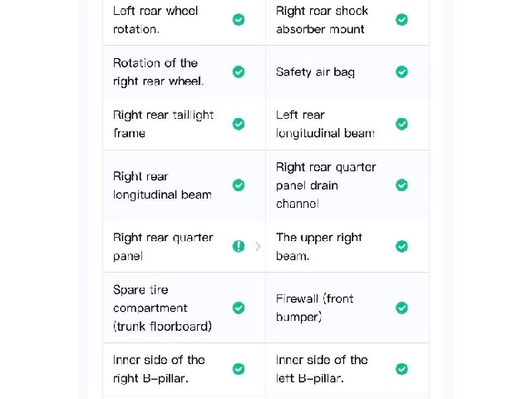The width and height of the screenshot is (532, 399).
Task: Click check mark for inner side of right B-pillar
Action: pyautogui.click(x=239, y=369)
